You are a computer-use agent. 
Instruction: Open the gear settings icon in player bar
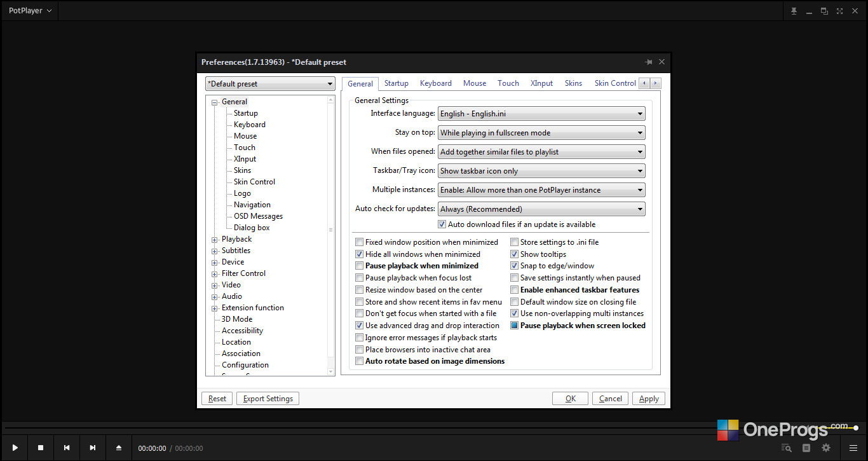click(826, 448)
